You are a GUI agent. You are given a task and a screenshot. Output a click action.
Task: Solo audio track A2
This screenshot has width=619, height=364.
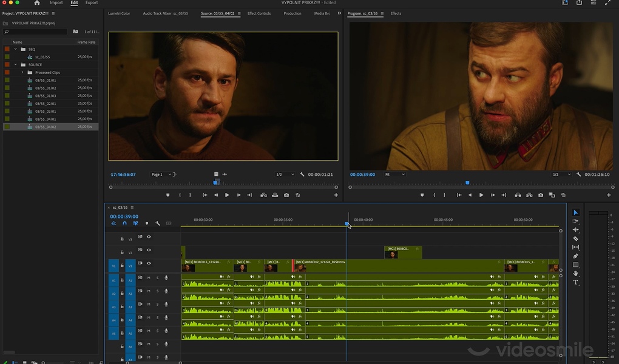157,291
